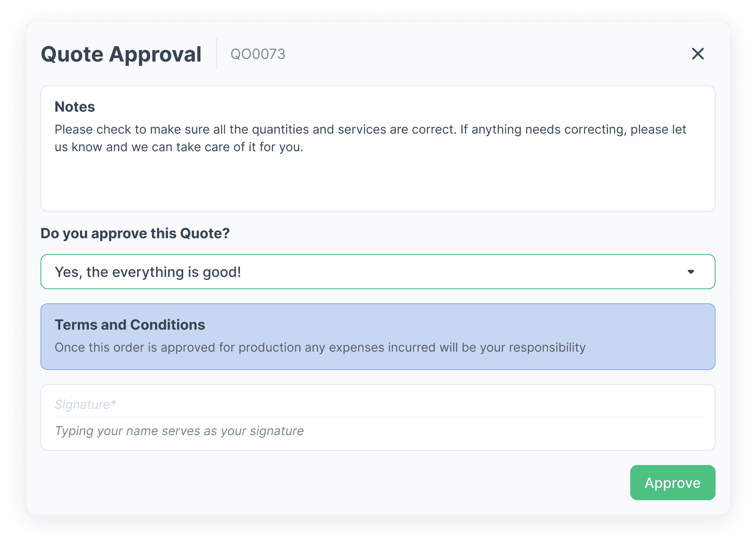Click the Approve button
This screenshot has width=756, height=545.
pyautogui.click(x=672, y=483)
